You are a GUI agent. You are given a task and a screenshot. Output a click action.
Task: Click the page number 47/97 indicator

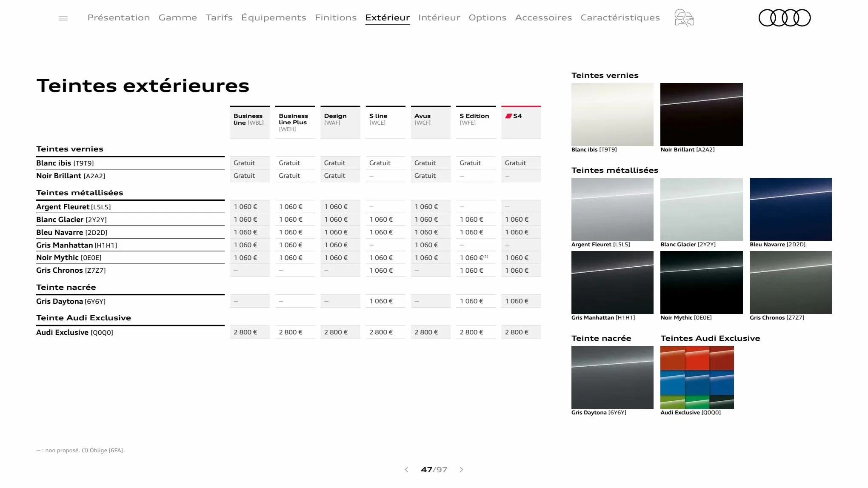[x=434, y=470]
